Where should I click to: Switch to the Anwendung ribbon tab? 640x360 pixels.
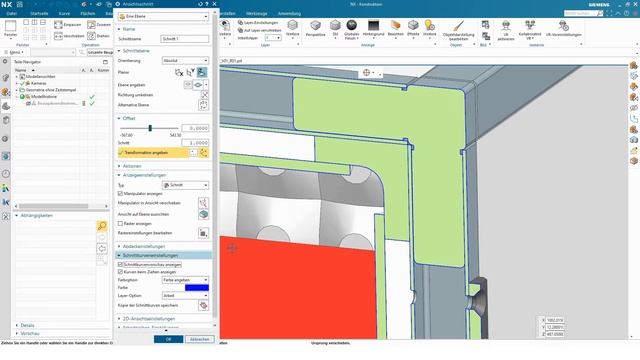pos(289,13)
